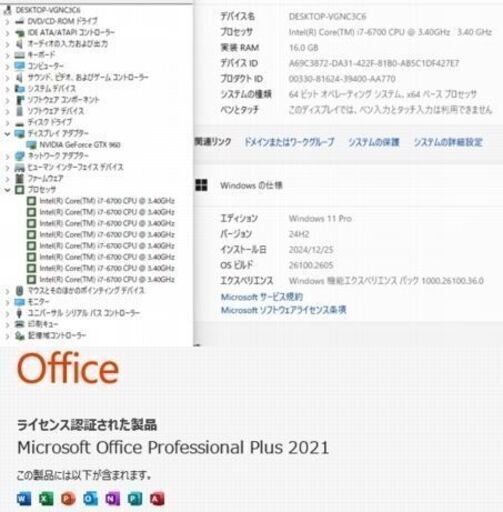Click the Publisher app icon
This screenshot has width=503, height=512.
[135, 498]
